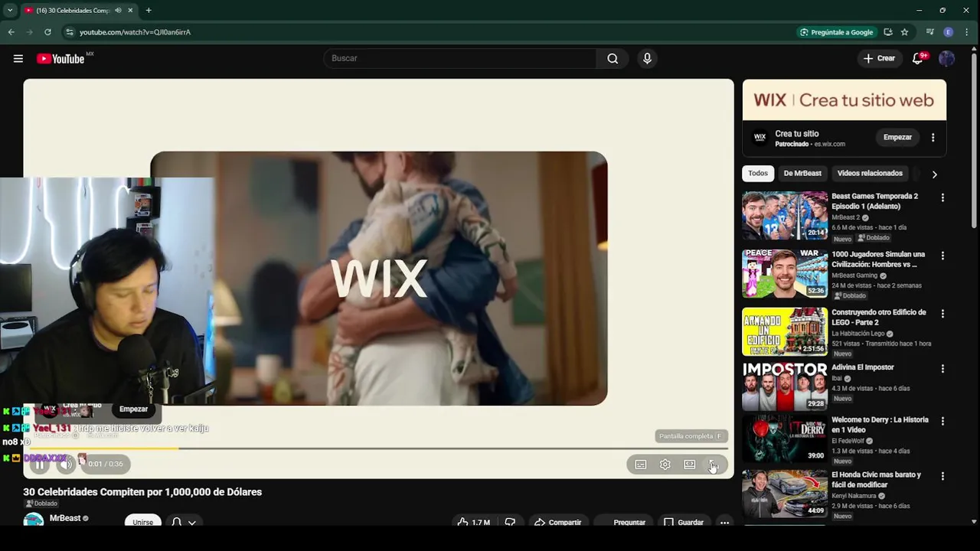Select the De MrBeast filter chip
The height and width of the screenshot is (551, 980).
point(802,174)
